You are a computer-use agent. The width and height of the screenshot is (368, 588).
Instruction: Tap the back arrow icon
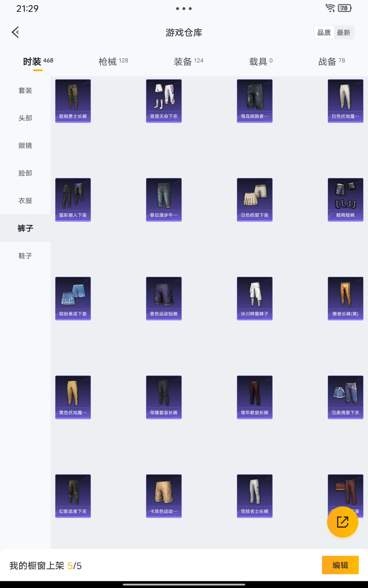tap(15, 32)
